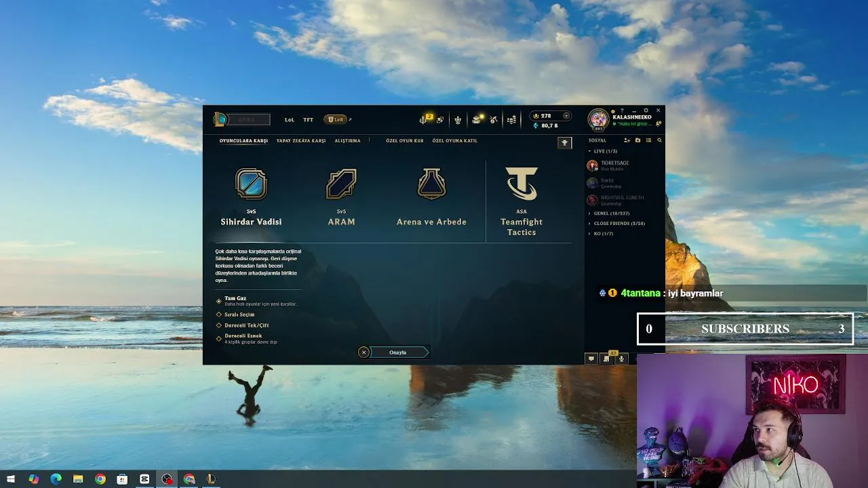This screenshot has height=488, width=868.
Task: Open the LoR external link button
Action: click(337, 120)
